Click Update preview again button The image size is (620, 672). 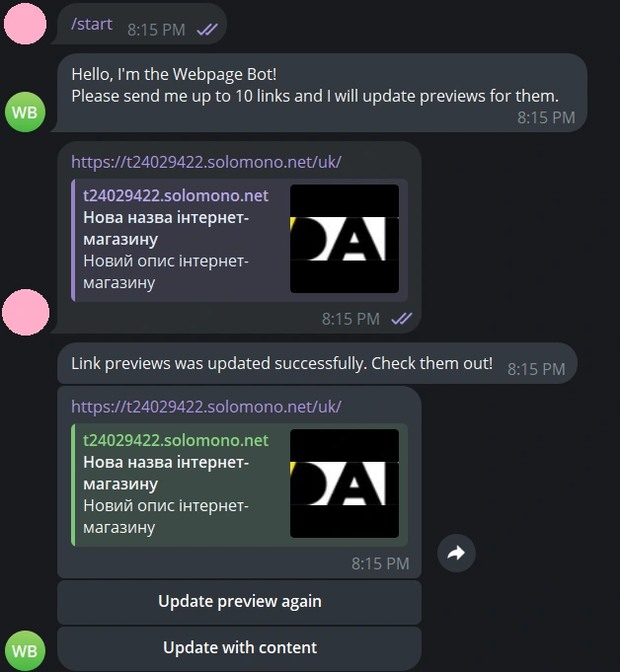pos(239,602)
